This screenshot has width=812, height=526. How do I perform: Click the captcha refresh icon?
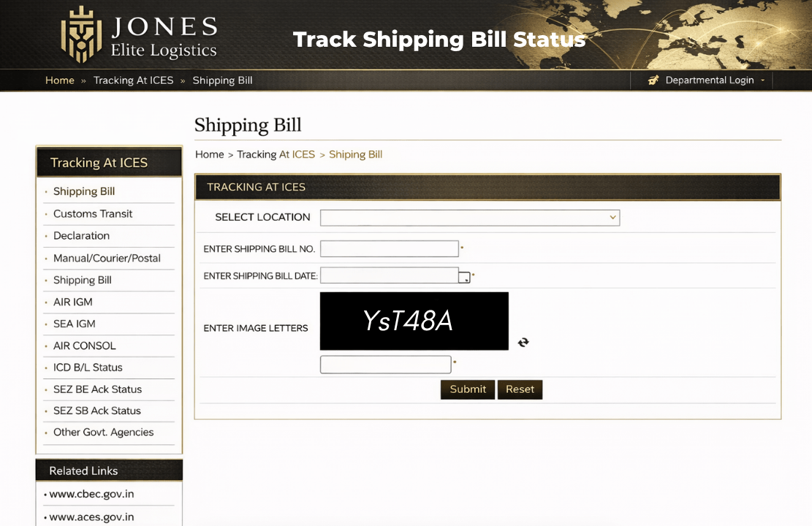(x=523, y=342)
